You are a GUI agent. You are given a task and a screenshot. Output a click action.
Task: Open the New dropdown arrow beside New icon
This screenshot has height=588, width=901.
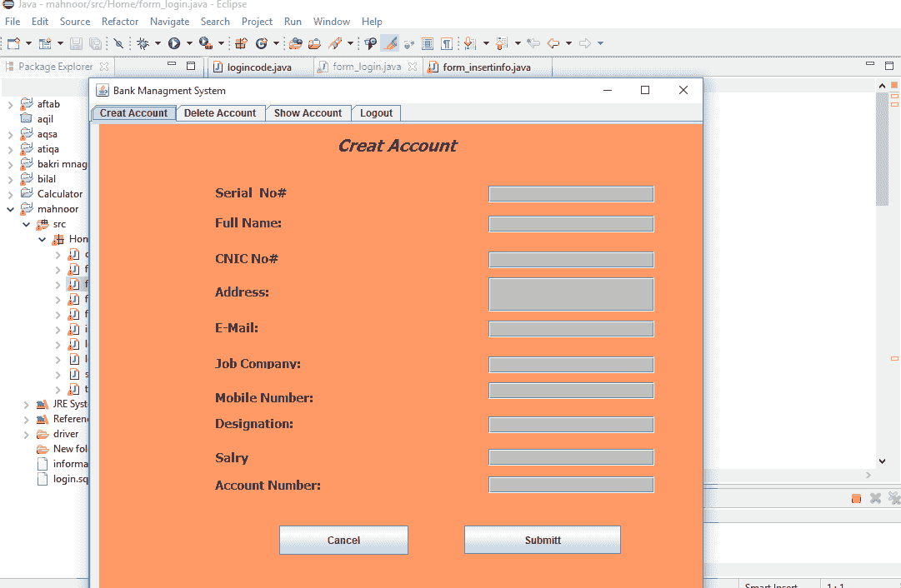pos(28,43)
